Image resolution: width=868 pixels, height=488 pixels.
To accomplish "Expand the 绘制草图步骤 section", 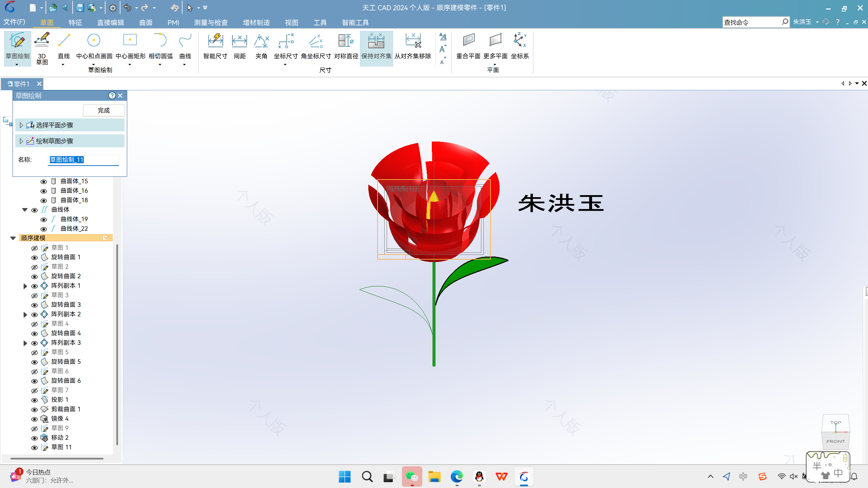I will point(21,141).
